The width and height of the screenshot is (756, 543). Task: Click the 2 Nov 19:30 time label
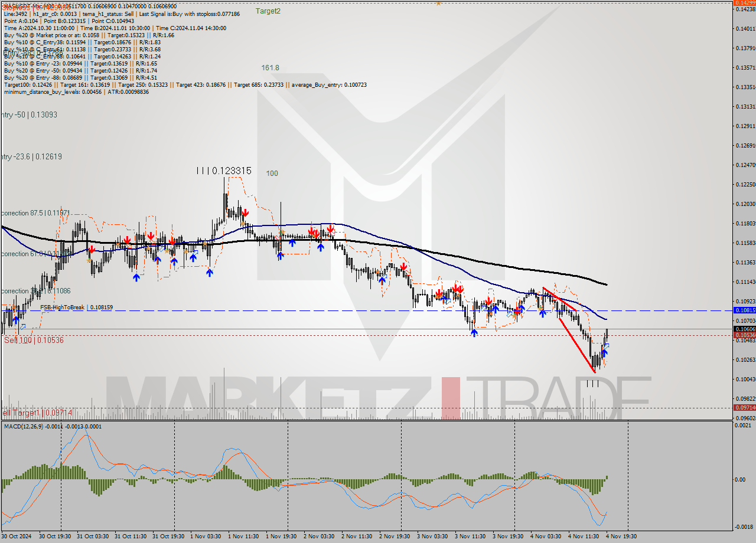(x=395, y=537)
